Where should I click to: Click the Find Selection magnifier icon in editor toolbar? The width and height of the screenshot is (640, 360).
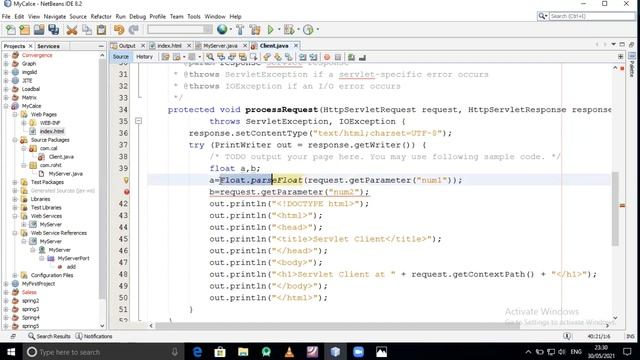click(210, 57)
